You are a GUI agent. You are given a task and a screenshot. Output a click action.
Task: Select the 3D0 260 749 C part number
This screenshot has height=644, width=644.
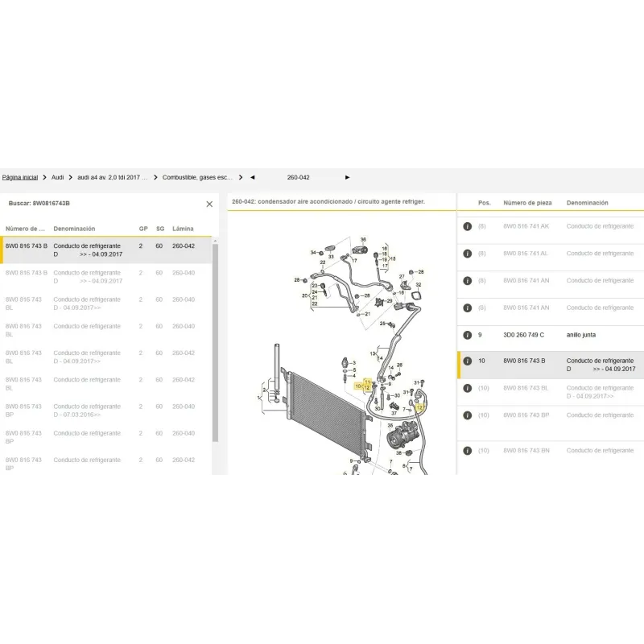coord(523,335)
